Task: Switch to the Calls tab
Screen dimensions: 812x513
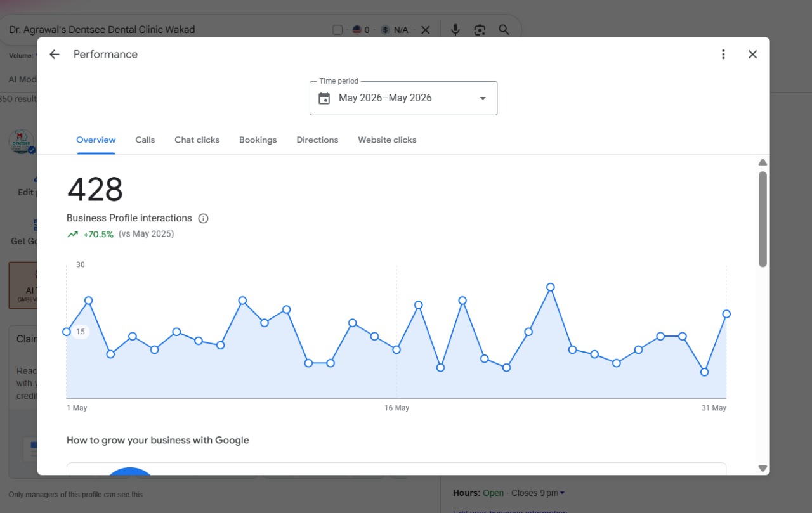Action: click(145, 140)
